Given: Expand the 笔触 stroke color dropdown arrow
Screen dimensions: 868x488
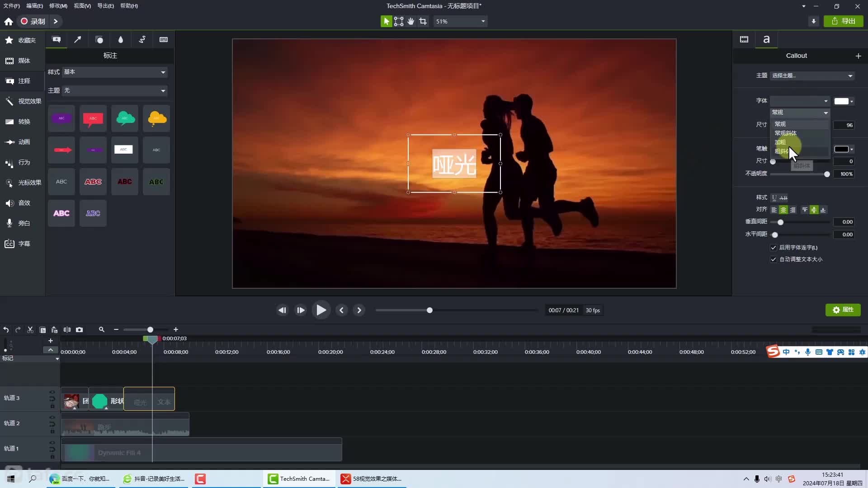Looking at the screenshot, I should (852, 149).
